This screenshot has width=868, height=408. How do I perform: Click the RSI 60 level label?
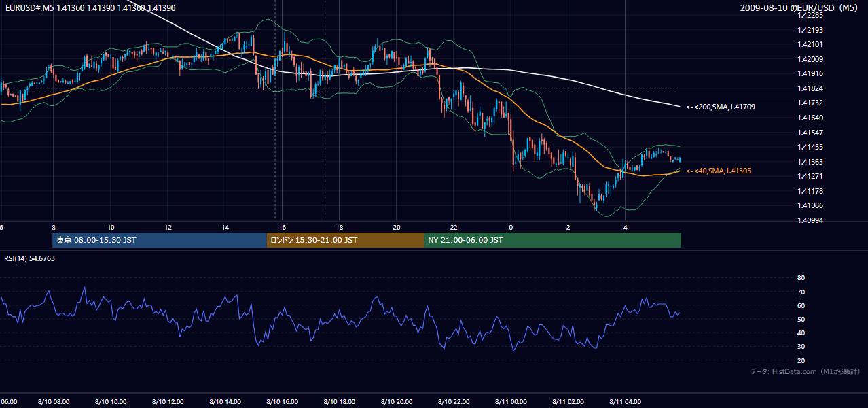pos(801,305)
